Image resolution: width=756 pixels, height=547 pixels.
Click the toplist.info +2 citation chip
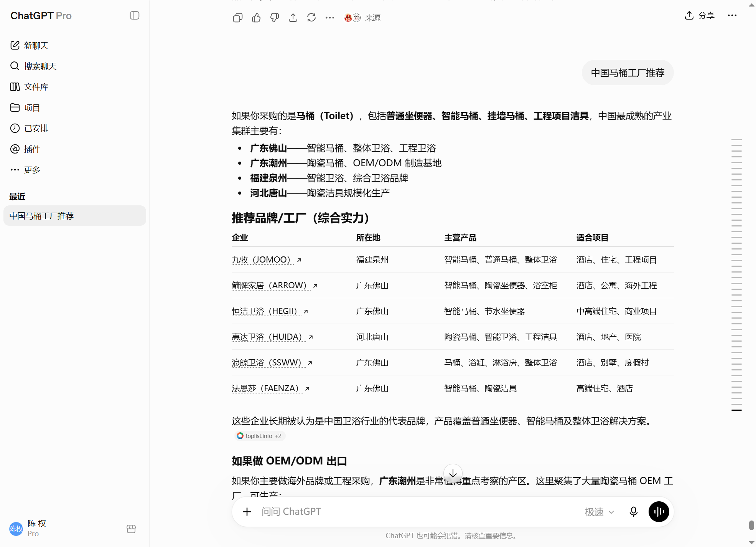[260, 436]
